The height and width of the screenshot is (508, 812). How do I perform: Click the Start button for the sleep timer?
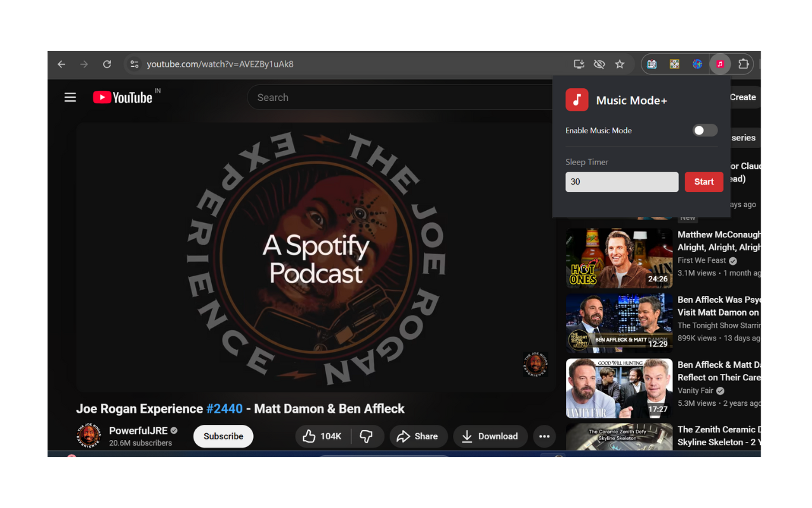(x=704, y=182)
